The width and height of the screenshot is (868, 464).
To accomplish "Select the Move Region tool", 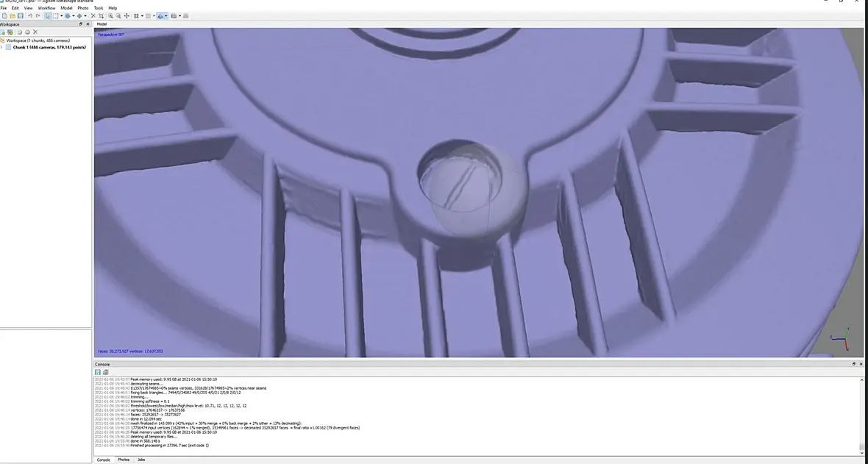I will point(68,16).
